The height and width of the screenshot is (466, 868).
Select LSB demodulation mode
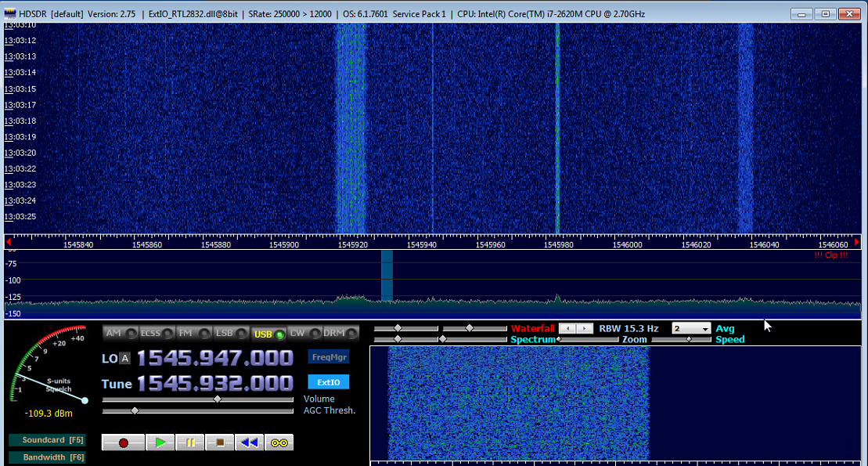(228, 334)
